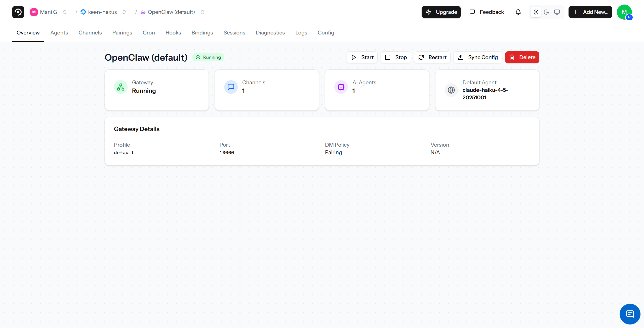Screen dimensions: 644x328
Task: Select light mode sun icon
Action: click(536, 12)
